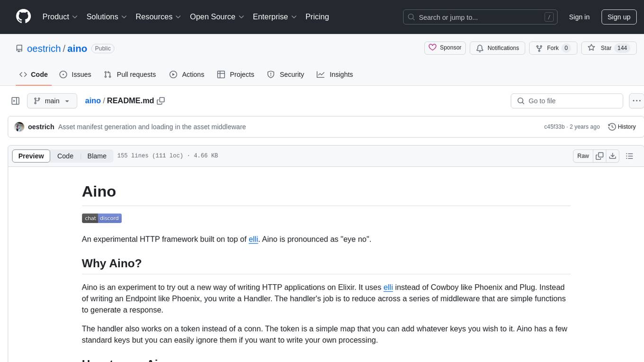Go to aino root in breadcrumb

click(x=93, y=100)
